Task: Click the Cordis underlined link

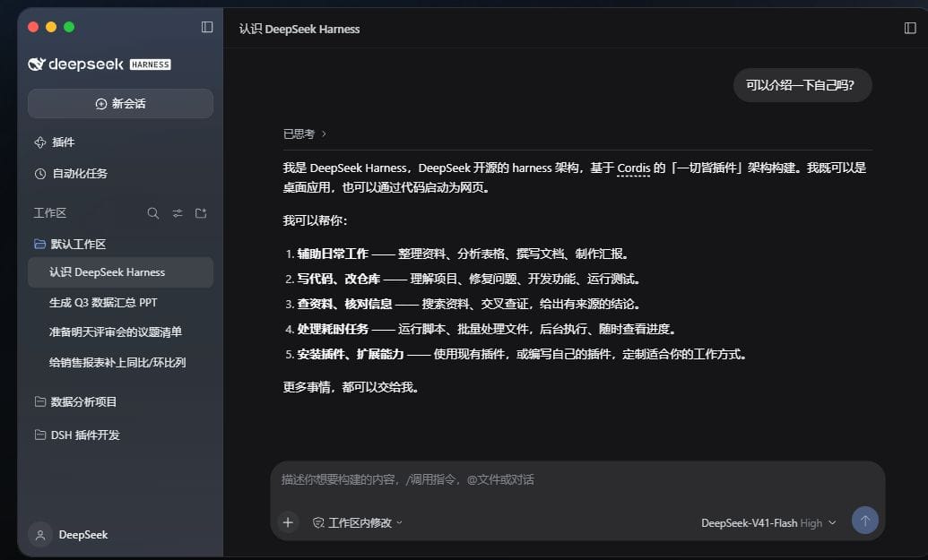Action: [x=633, y=168]
